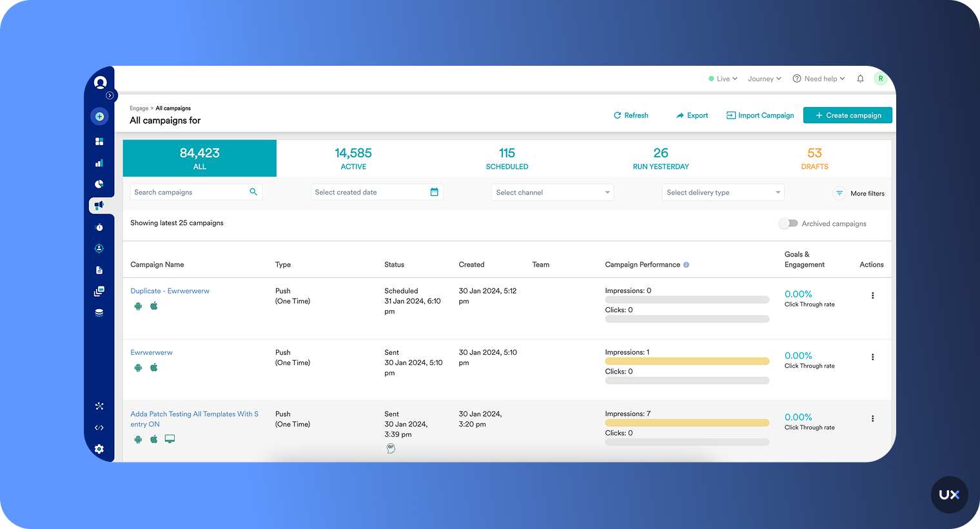Click the info icon beside Campaign Performance
This screenshot has width=980, height=529.
pos(687,264)
